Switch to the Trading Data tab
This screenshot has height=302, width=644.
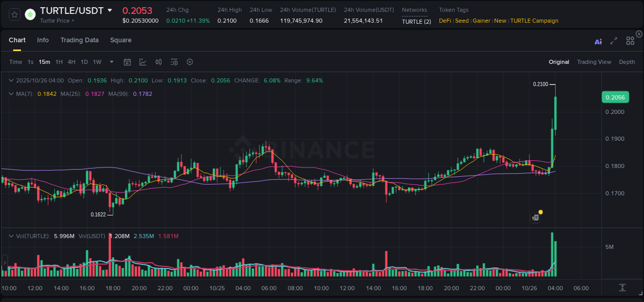79,40
